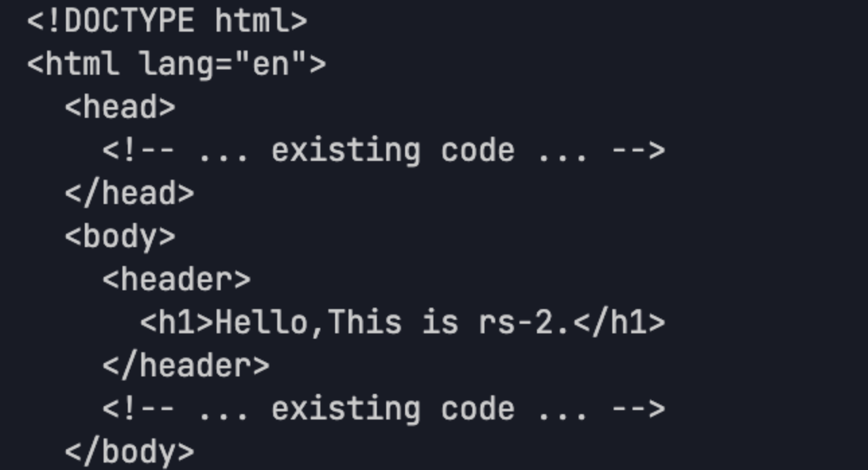Click the closing h1 tag

point(619,323)
